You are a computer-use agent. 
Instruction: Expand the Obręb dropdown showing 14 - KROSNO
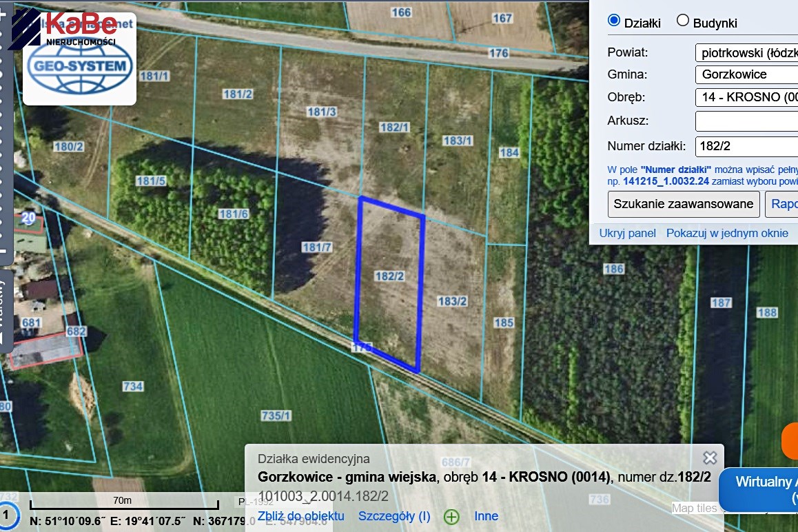point(746,97)
